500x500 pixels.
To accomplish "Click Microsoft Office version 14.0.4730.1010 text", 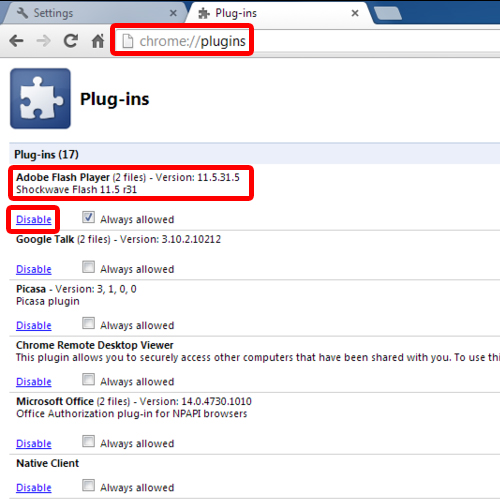I will point(195,401).
